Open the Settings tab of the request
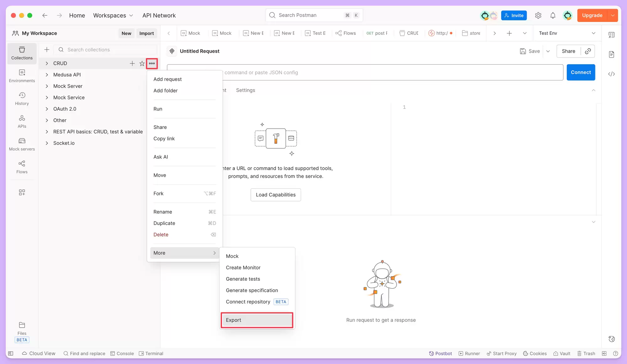The image size is (627, 364). (x=245, y=90)
